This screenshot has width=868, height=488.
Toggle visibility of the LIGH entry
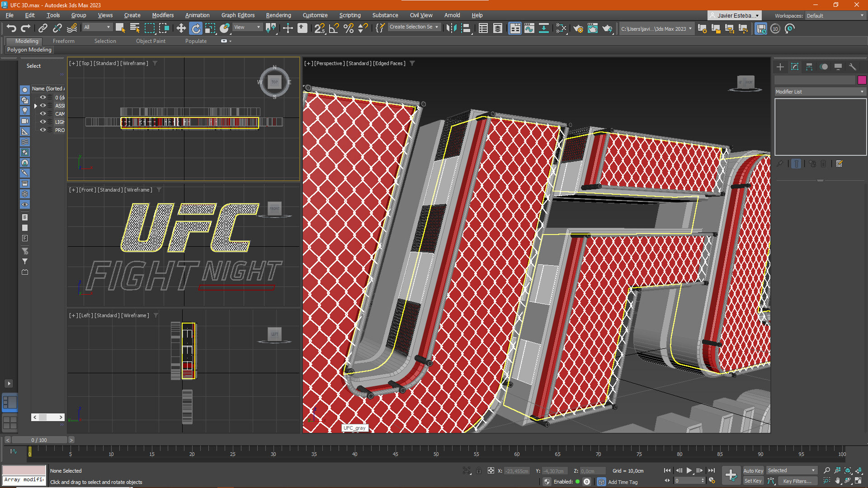[43, 122]
